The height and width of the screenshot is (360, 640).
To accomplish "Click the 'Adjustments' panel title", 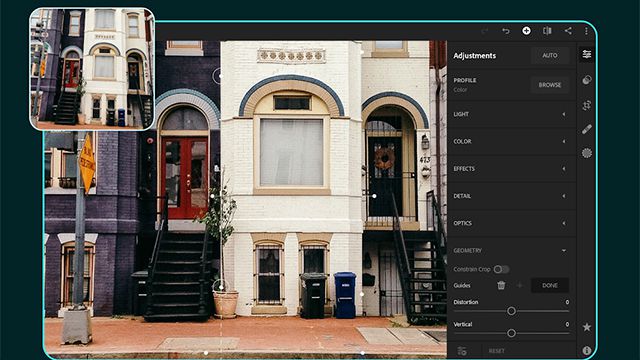I will [475, 56].
